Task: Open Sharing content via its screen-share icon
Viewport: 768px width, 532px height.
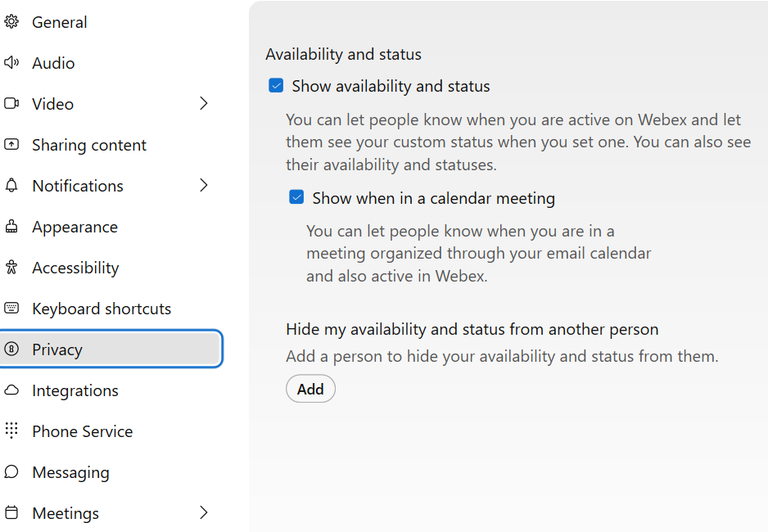Action: [x=12, y=145]
